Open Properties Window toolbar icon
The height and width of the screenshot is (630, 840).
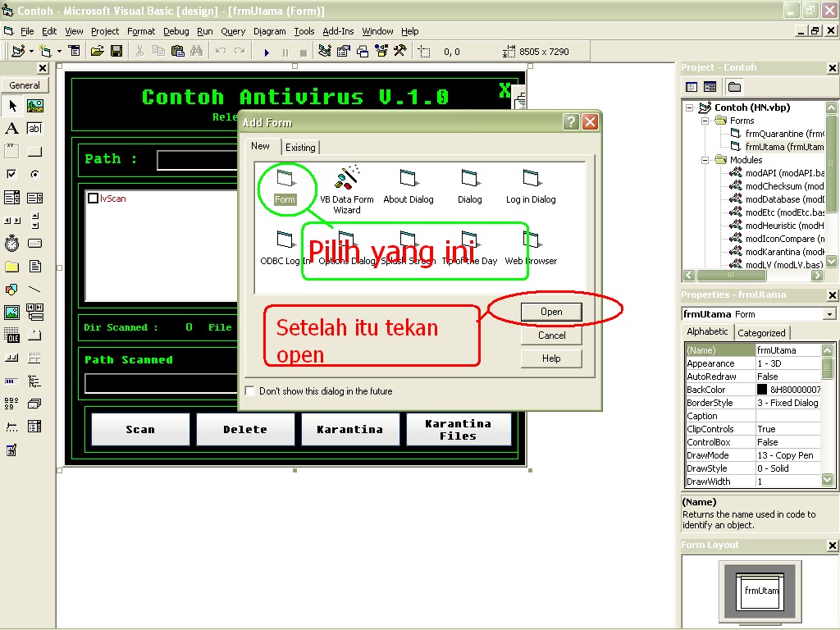tap(344, 51)
